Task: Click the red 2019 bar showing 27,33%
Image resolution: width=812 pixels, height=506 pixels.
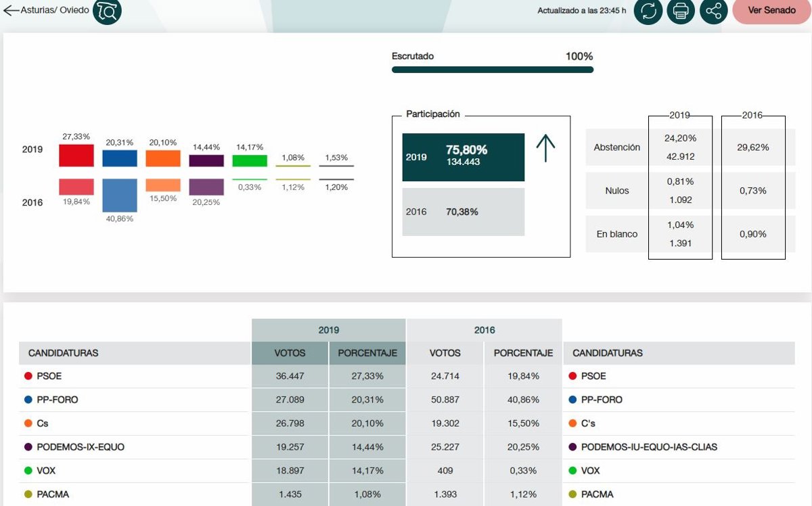Action: click(76, 155)
